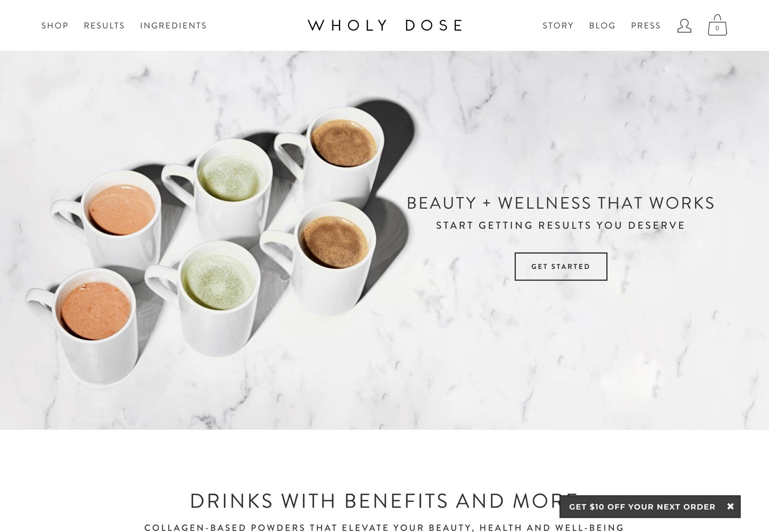Dismiss the $10 off banner
Viewport: 769px width, 532px height.
tap(731, 506)
